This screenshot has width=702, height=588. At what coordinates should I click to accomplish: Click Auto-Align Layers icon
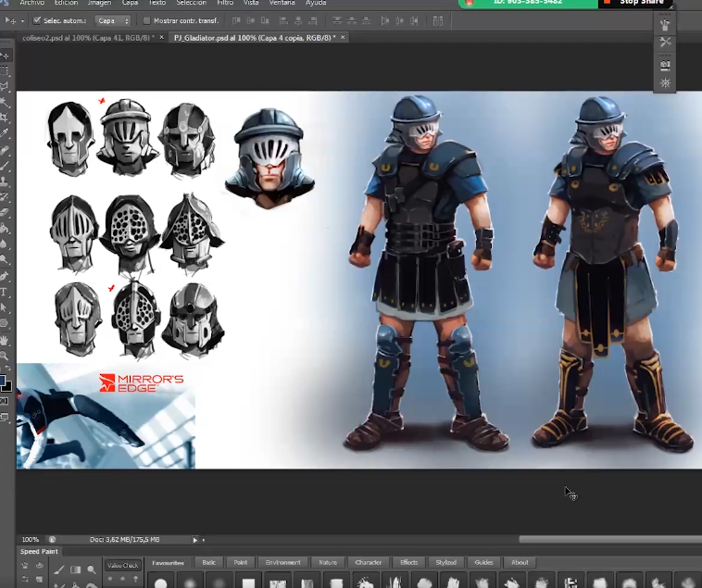[x=438, y=20]
